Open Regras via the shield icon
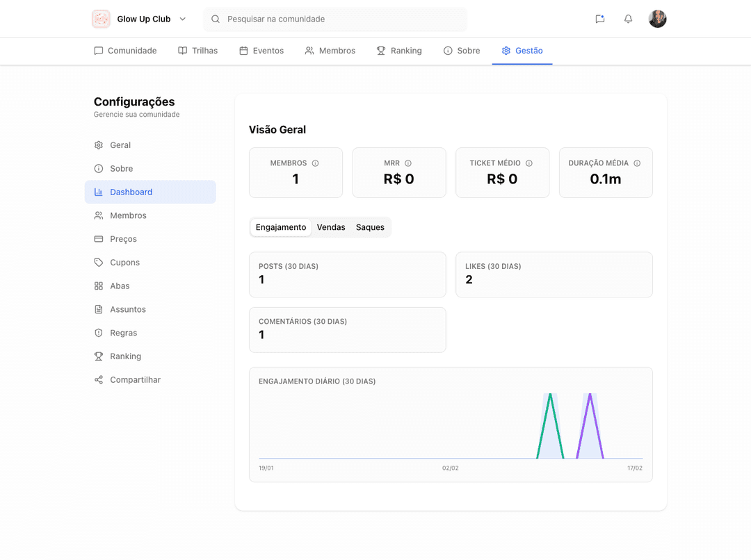The height and width of the screenshot is (560, 751). tap(98, 333)
